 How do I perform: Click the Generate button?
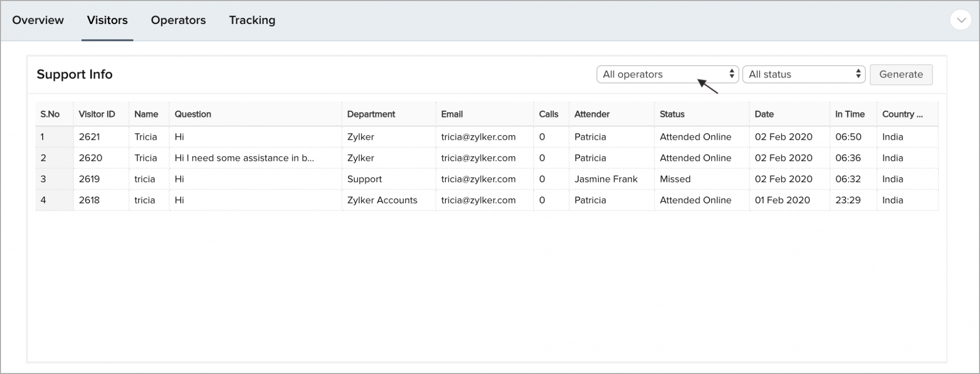pyautogui.click(x=901, y=75)
